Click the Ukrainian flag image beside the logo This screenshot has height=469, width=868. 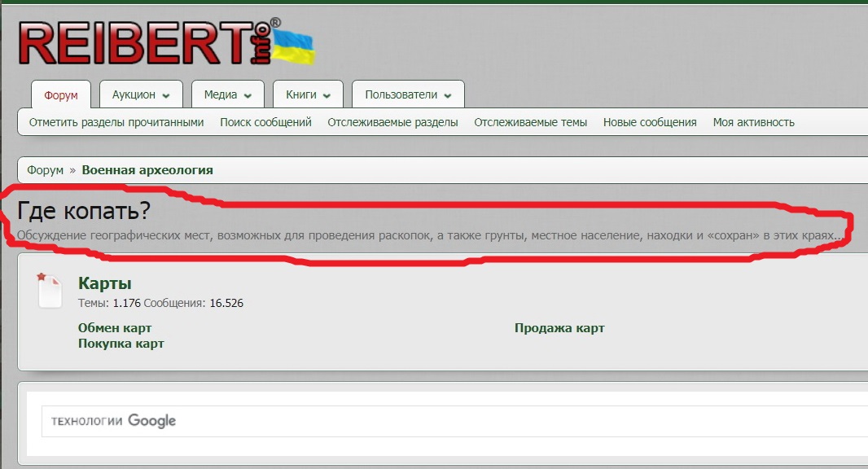coord(295,46)
